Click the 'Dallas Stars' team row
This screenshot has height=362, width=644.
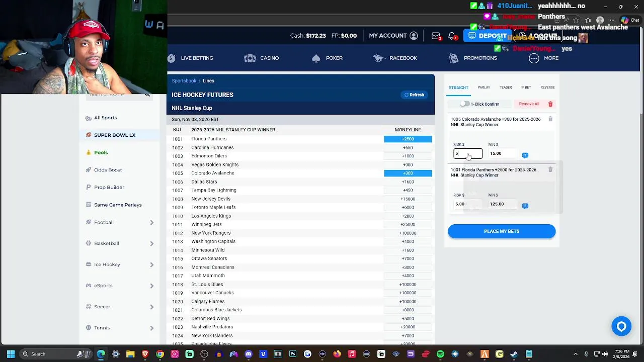[301, 182]
